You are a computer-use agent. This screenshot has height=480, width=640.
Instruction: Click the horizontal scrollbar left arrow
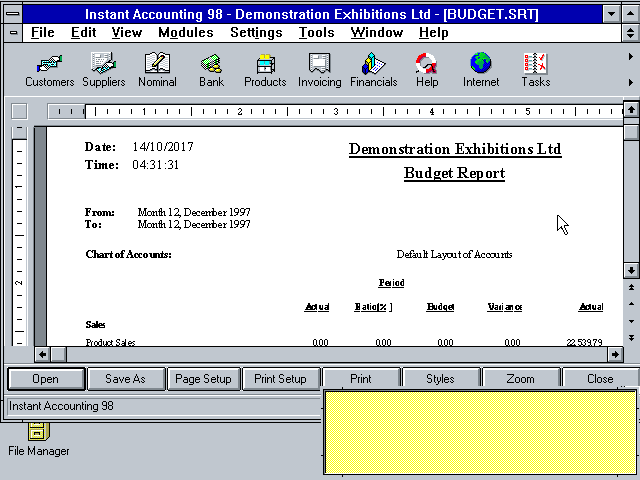click(x=42, y=354)
